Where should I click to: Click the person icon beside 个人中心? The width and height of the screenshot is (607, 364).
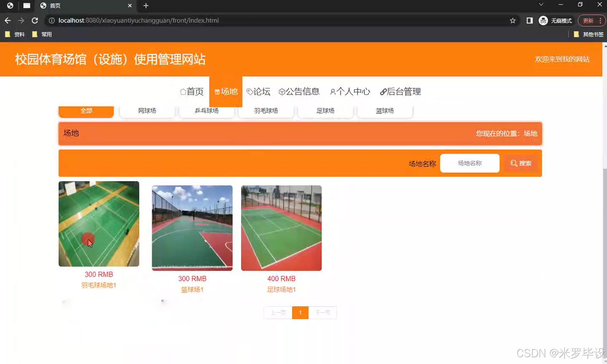(333, 91)
